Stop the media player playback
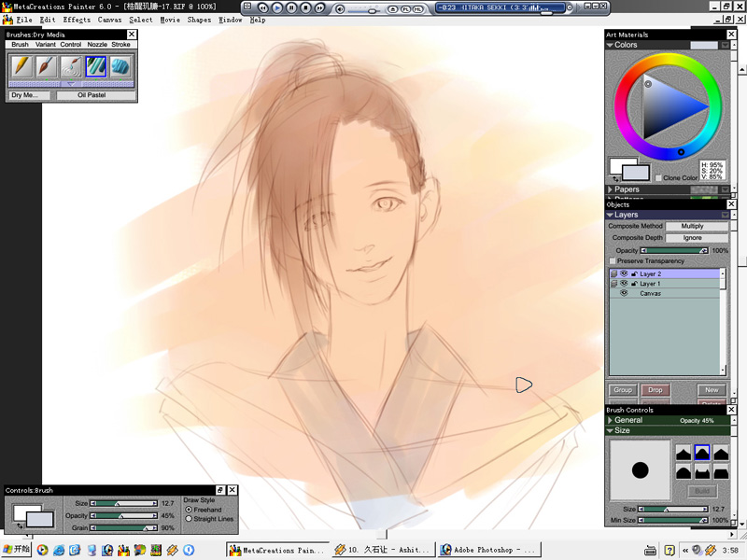747x560 pixels. point(306,7)
